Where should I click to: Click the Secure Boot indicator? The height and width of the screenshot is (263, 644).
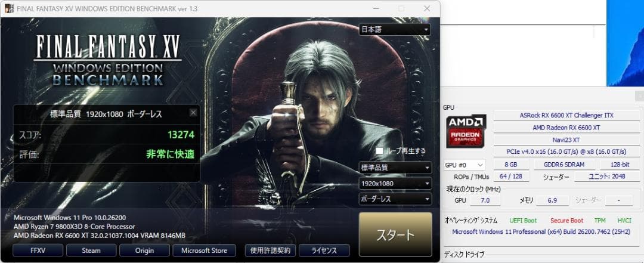pos(567,221)
